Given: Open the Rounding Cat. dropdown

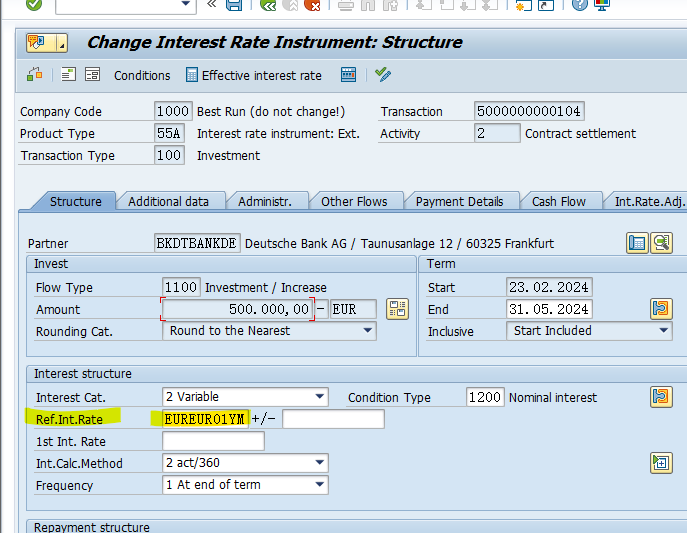Looking at the screenshot, I should [367, 331].
